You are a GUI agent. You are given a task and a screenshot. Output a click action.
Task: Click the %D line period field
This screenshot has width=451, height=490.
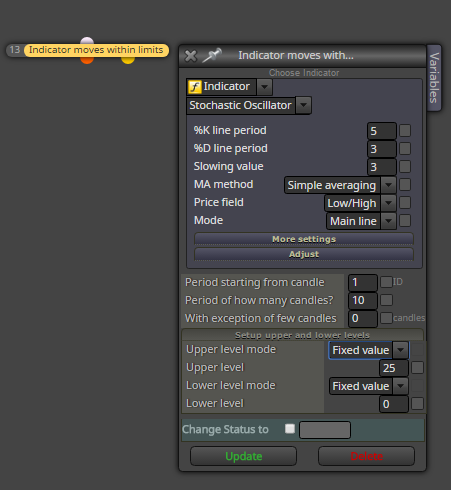click(x=382, y=149)
